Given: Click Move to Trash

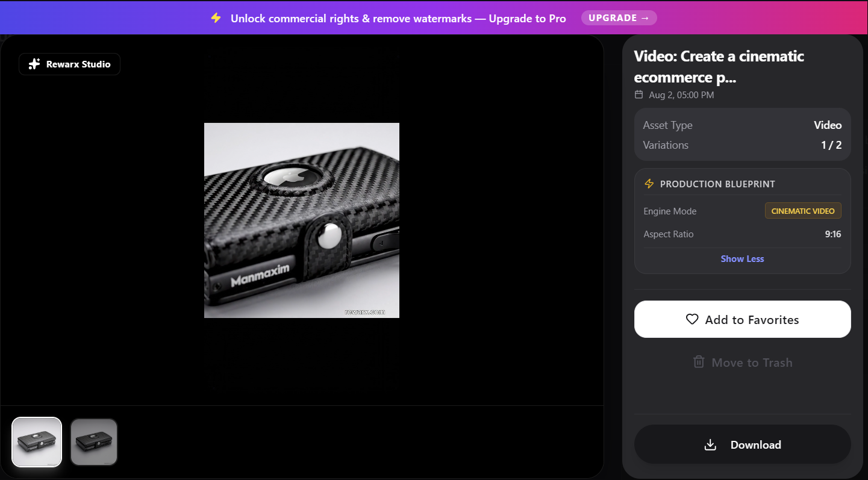Looking at the screenshot, I should click(742, 363).
